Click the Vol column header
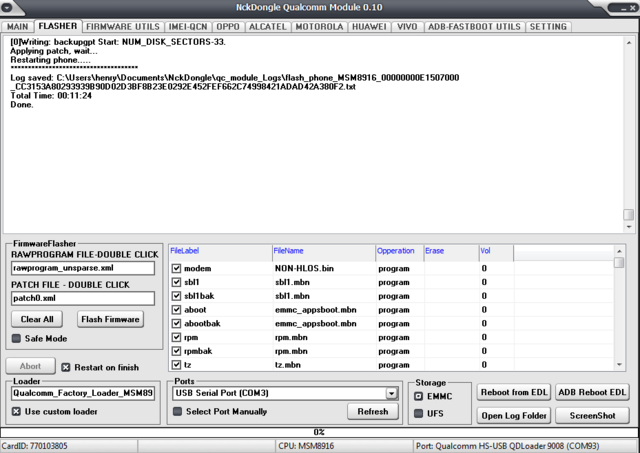Viewport: 640px width, 453px height. (x=496, y=252)
